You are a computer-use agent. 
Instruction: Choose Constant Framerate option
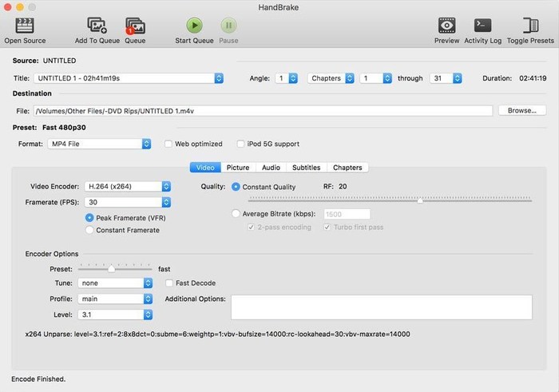tap(89, 230)
